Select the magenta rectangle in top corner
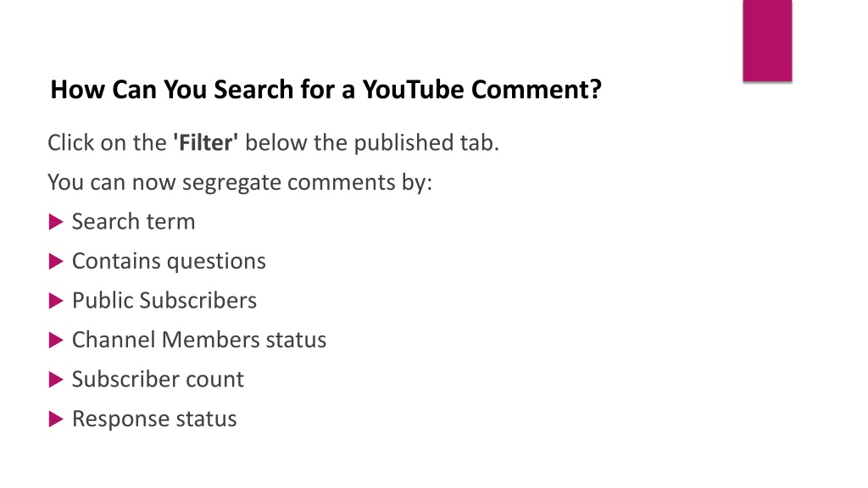Screen dimensions: 868x488 [767, 41]
